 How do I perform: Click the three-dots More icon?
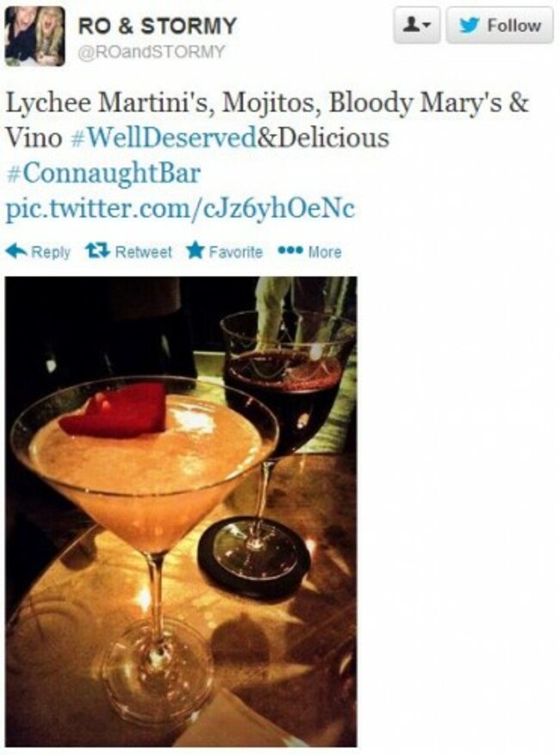click(x=290, y=251)
